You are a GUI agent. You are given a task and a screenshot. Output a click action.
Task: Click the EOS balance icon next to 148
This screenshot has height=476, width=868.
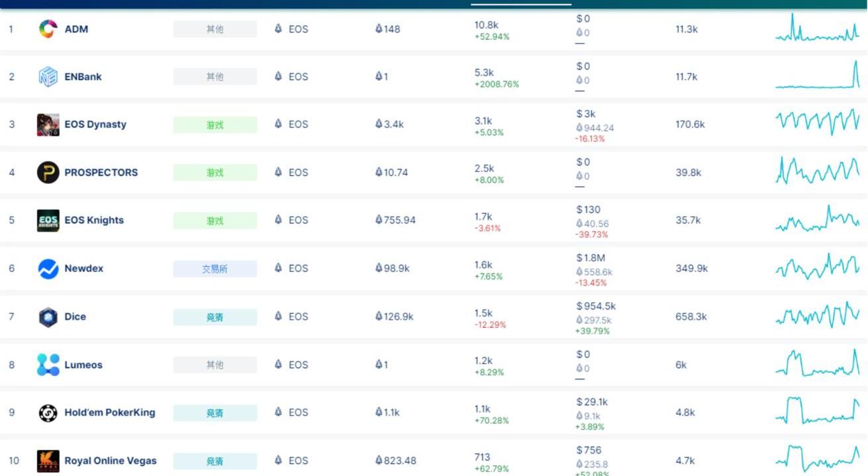379,29
